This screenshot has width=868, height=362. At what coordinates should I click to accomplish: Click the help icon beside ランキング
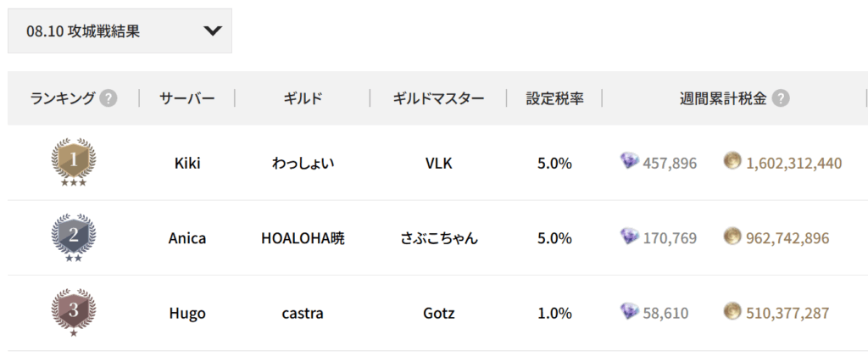(x=108, y=98)
